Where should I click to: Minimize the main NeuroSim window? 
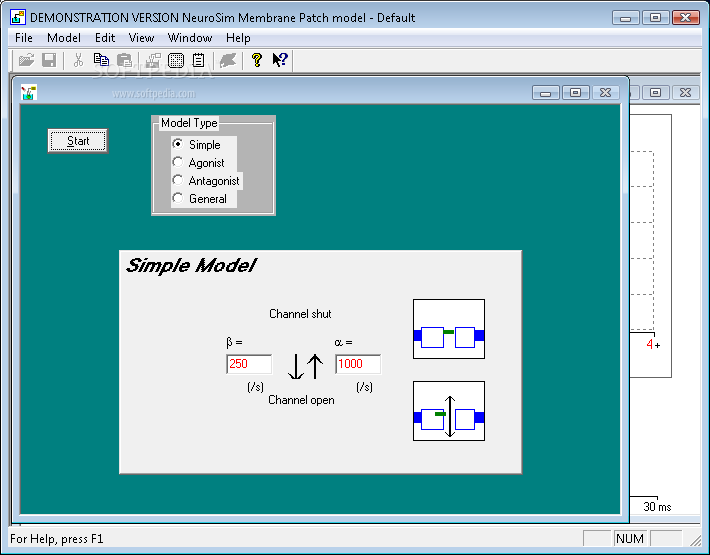coord(626,18)
